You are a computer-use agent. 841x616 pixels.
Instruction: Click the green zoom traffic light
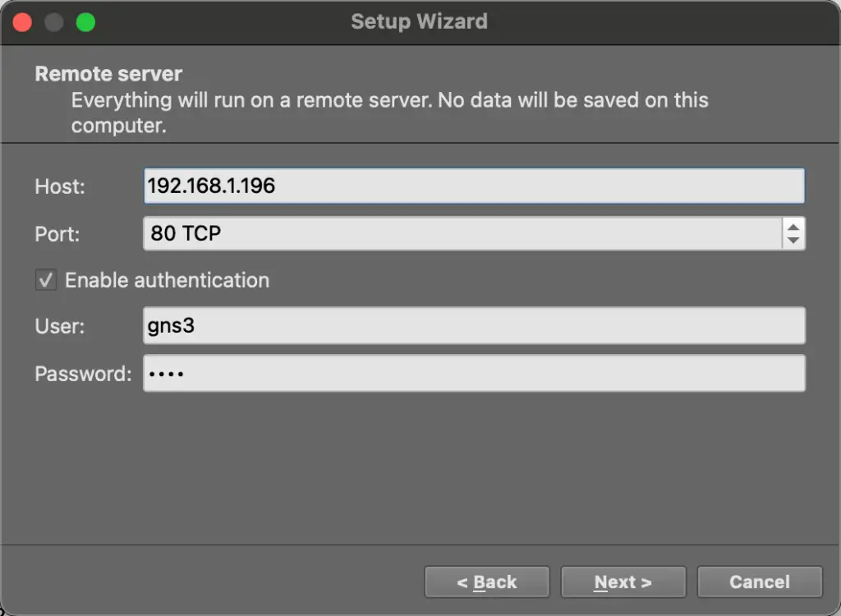pos(85,22)
